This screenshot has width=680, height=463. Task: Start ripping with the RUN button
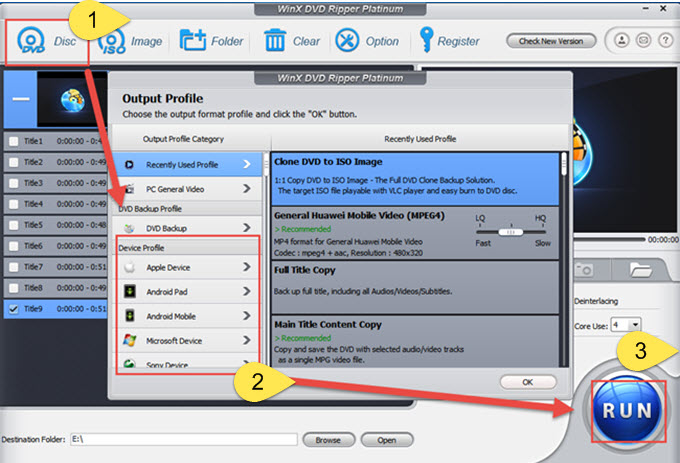627,411
